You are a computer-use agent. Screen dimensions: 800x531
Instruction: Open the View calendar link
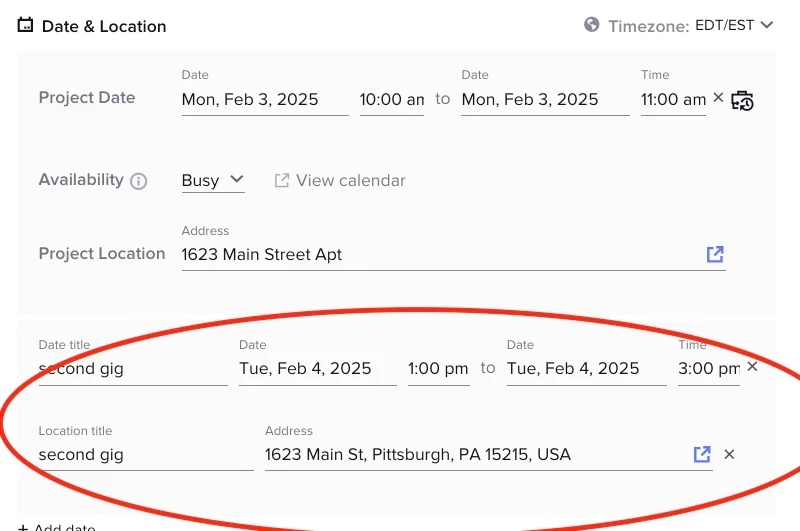click(340, 180)
